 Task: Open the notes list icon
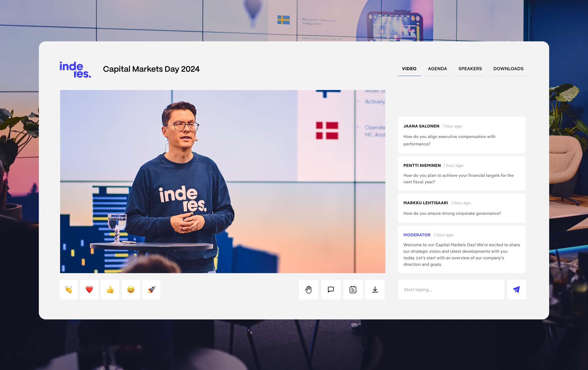(353, 290)
